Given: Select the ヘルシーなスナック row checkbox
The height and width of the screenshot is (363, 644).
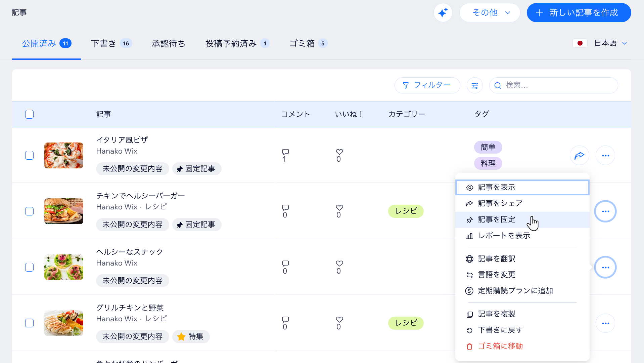Looking at the screenshot, I should tap(29, 267).
